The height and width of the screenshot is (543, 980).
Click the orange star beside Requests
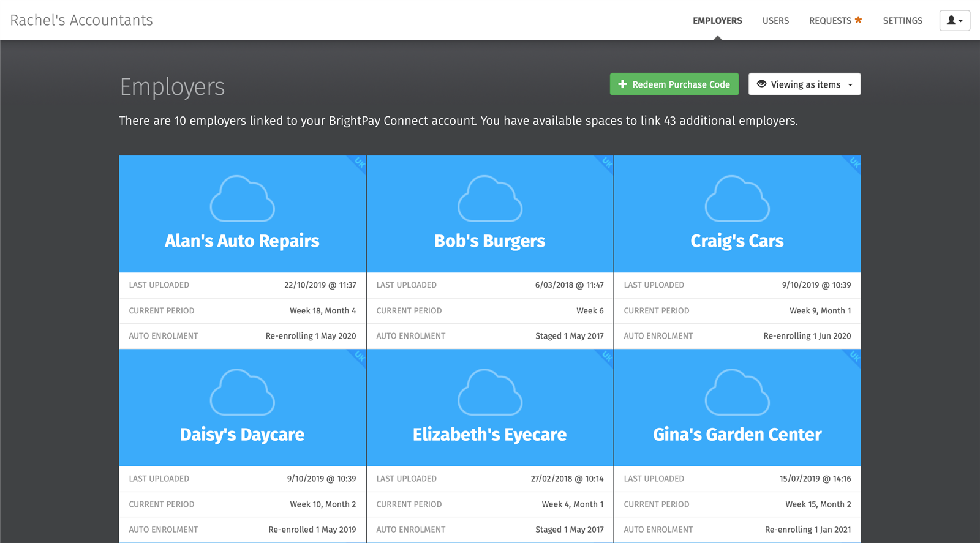[x=858, y=20]
